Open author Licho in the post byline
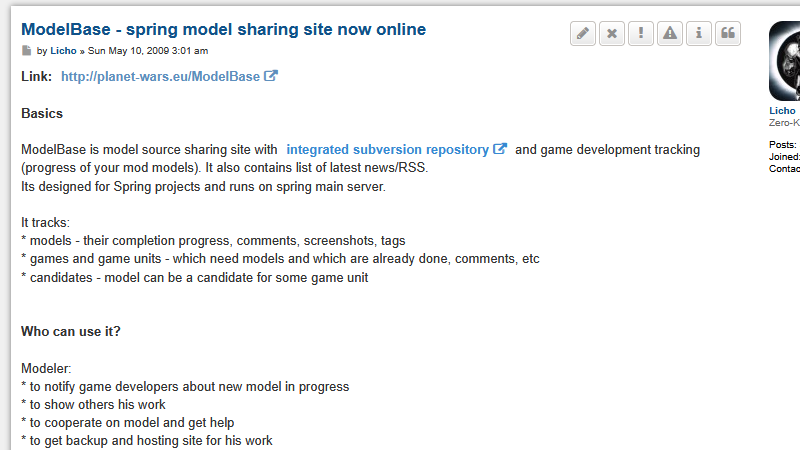This screenshot has height=450, width=800. coord(63,51)
